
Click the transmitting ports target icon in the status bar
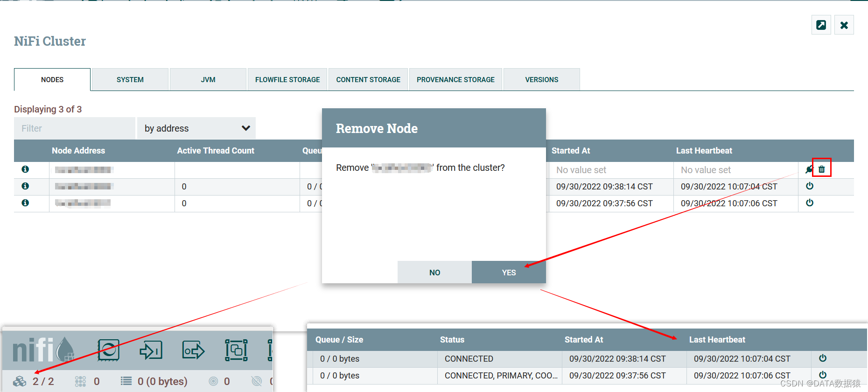[x=213, y=381]
